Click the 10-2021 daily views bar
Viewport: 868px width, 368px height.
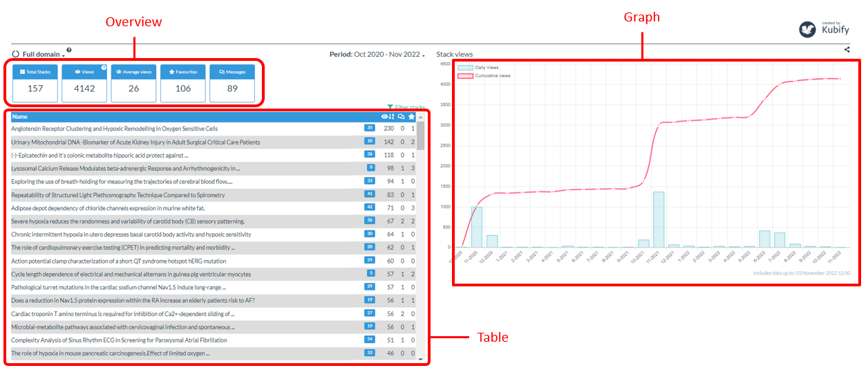643,243
